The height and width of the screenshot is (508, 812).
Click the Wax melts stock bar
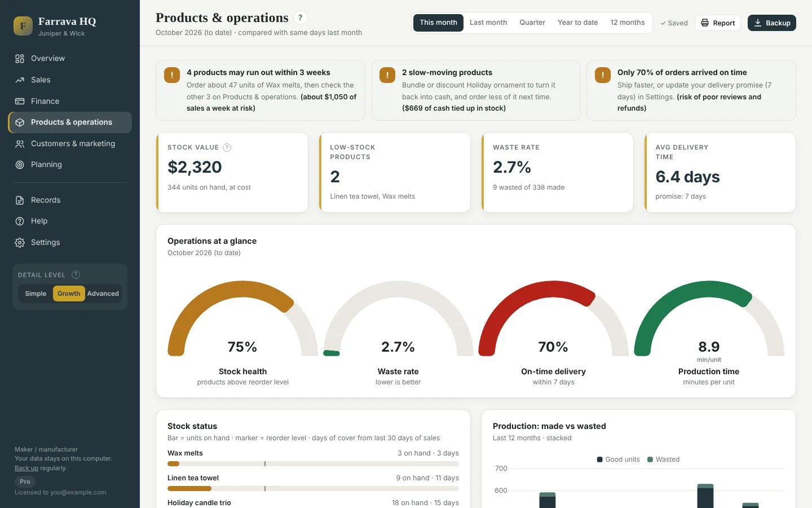pos(313,464)
